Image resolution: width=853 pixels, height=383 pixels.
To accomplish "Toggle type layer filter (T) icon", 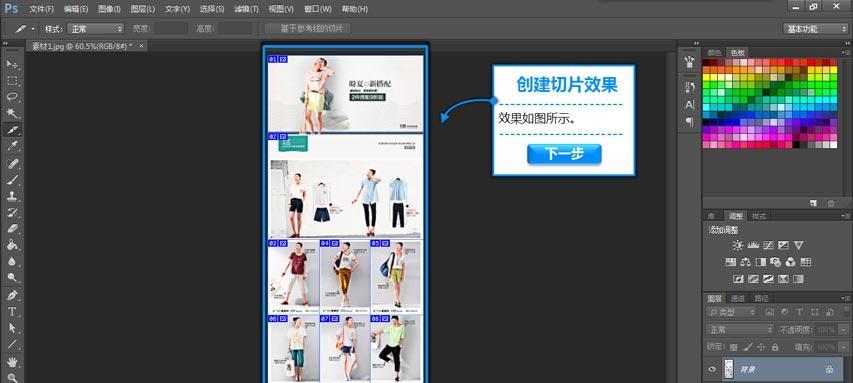I will pyautogui.click(x=799, y=312).
